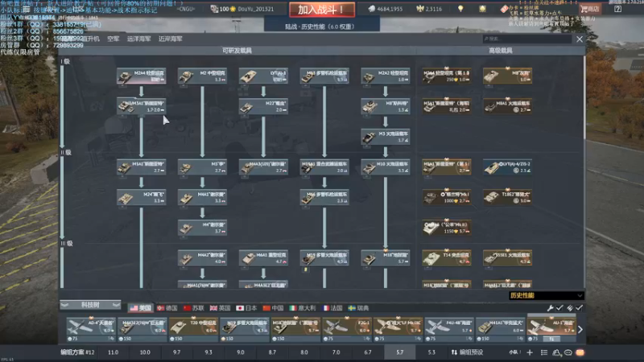644x362 pixels.
Task: Select the F4U-4B 海盗 crew slot
Action: [x=449, y=330]
